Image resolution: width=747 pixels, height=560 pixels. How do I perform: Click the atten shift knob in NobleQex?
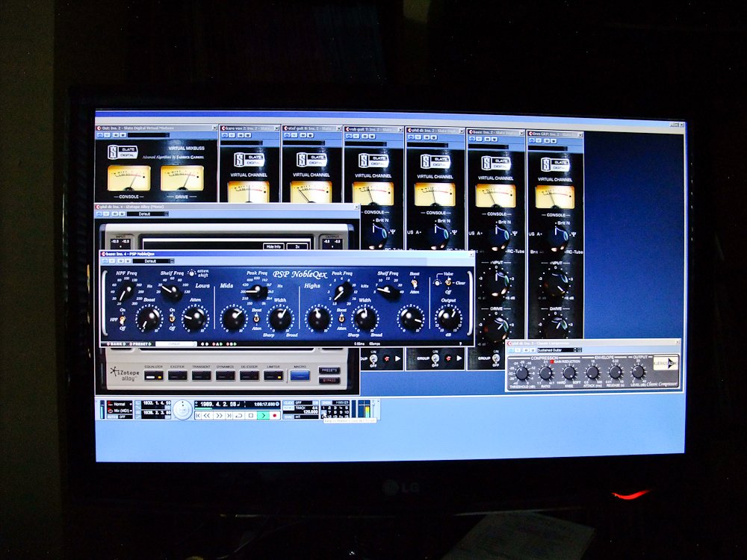coord(191,273)
